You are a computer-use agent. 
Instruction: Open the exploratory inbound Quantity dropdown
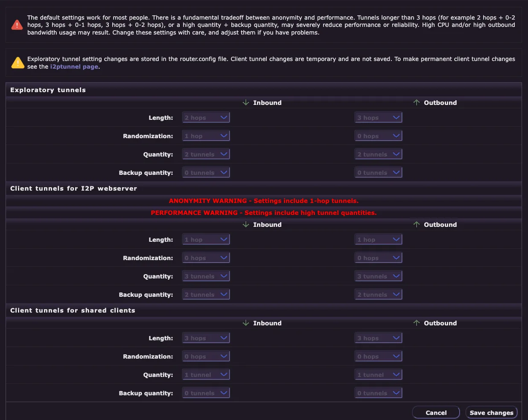click(206, 154)
